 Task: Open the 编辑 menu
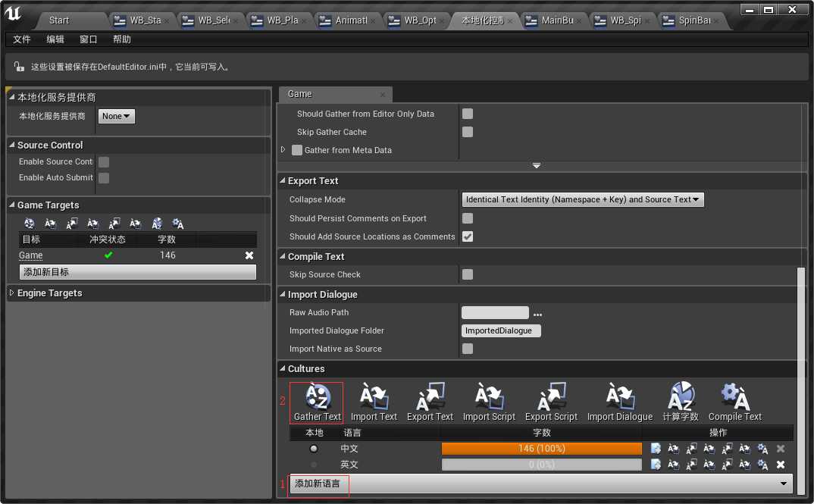[x=55, y=39]
